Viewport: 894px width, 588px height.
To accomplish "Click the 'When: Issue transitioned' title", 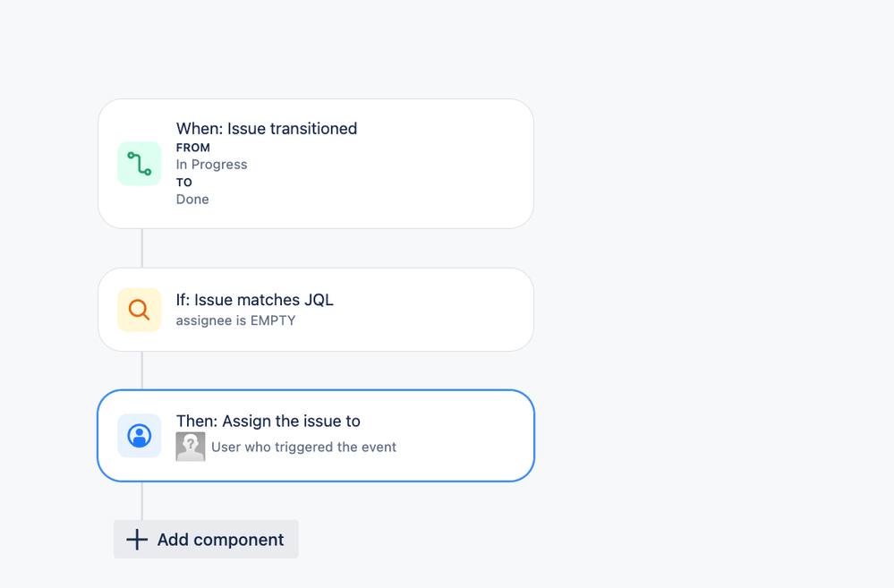I will [x=267, y=129].
